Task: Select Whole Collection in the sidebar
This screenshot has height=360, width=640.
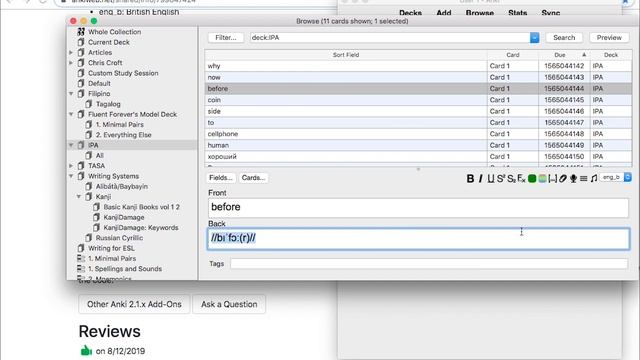Action: (115, 32)
